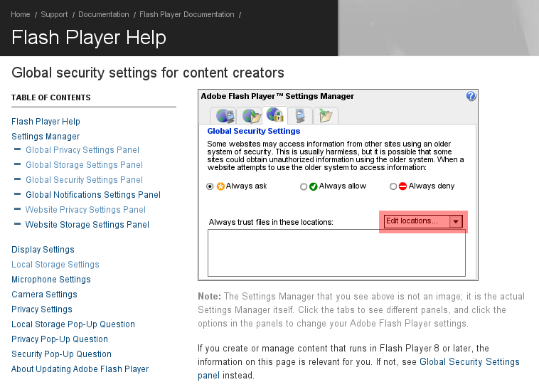Open Global Notifications Settings Panel link
Image resolution: width=539 pixels, height=392 pixels.
pos(93,195)
